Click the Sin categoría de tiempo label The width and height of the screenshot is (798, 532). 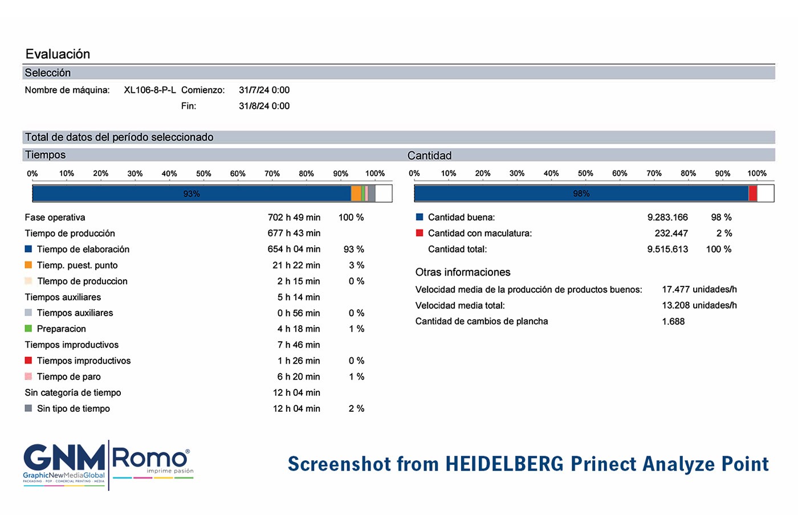coord(73,393)
